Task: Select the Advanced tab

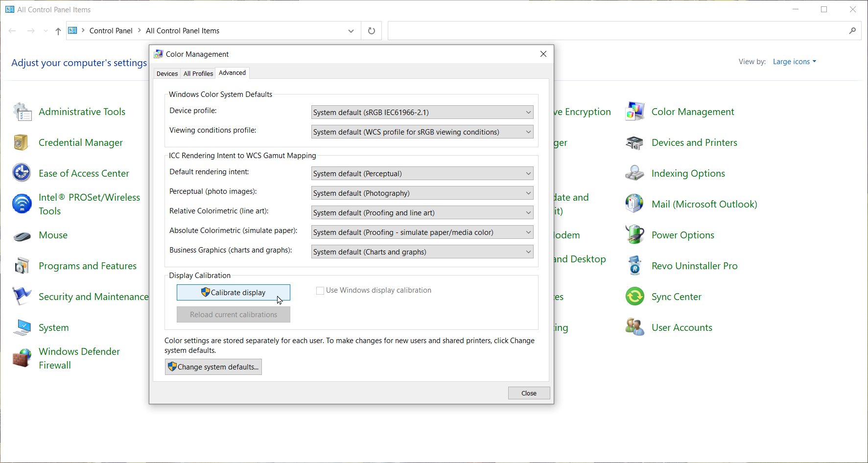Action: [233, 73]
